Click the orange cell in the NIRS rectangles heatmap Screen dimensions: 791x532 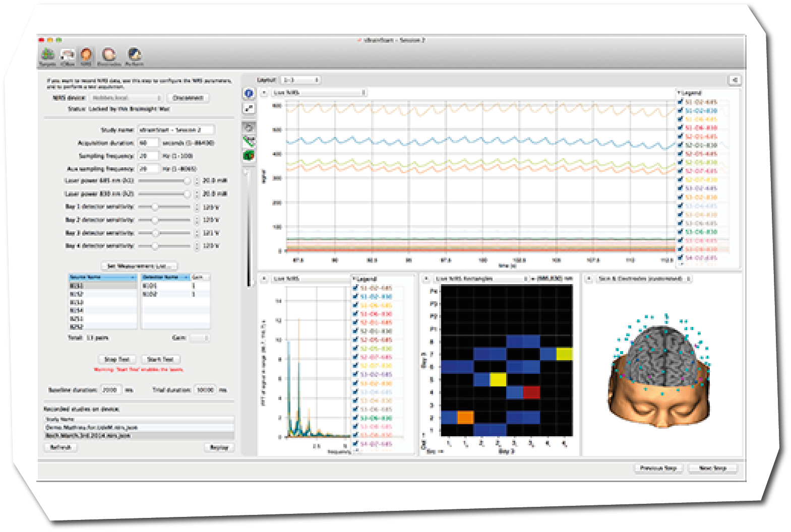point(465,417)
